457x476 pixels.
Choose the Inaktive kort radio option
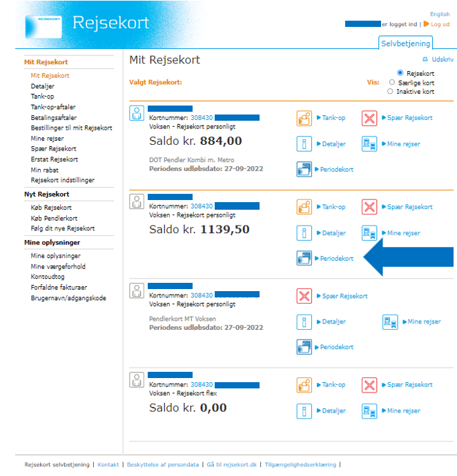tap(390, 91)
